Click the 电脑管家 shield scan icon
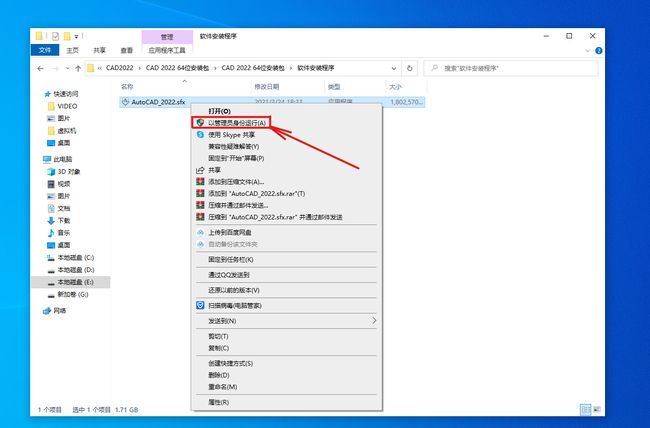 (200, 305)
